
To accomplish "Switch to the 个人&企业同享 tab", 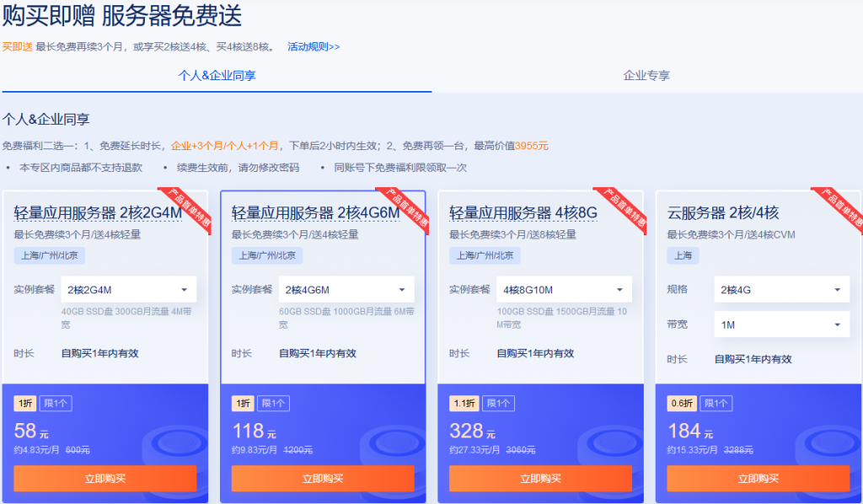I will point(217,76).
